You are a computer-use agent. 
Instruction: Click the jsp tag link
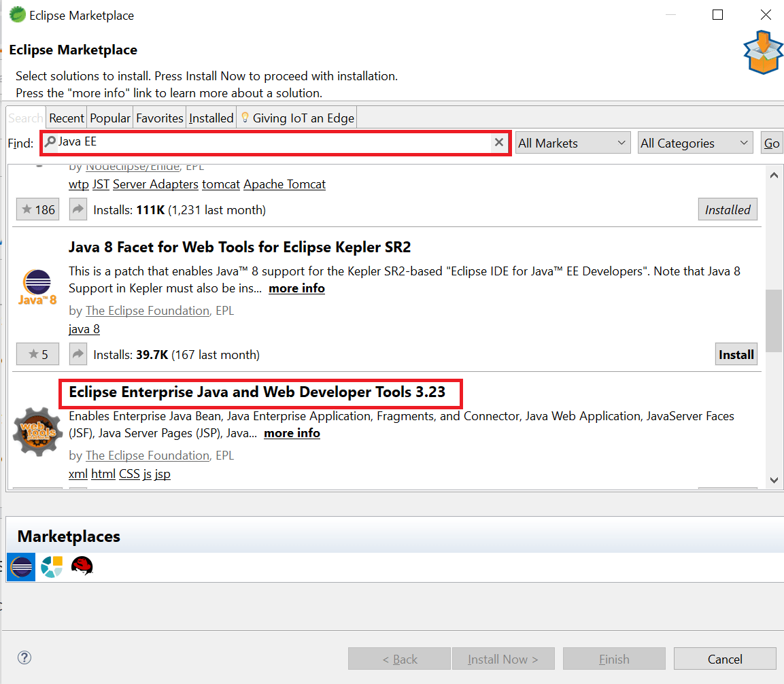point(163,474)
